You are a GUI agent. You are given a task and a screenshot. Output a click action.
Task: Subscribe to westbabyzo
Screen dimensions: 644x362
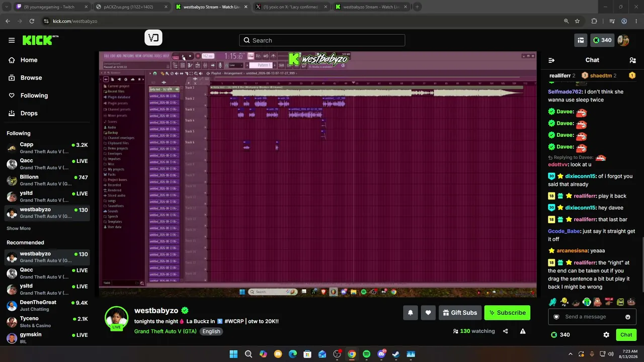coord(507,313)
